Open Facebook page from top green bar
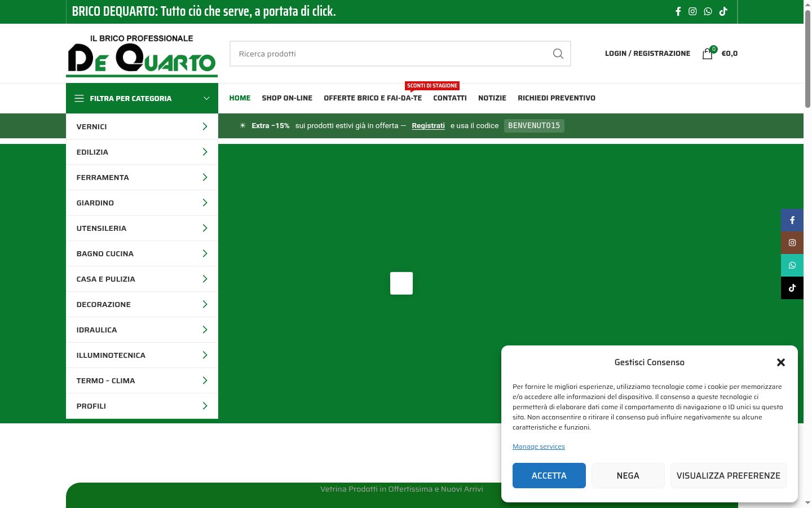The height and width of the screenshot is (508, 812). click(678, 11)
